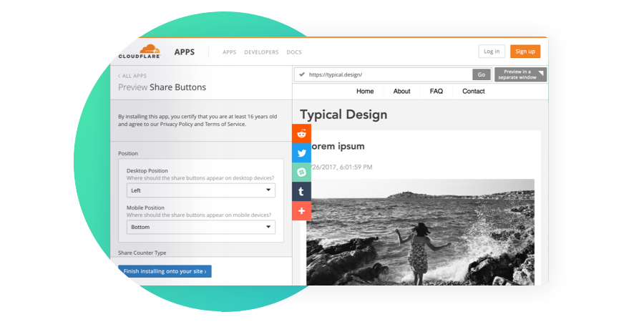Viewport: 644px width, 322px height.
Task: Open the About page in preview
Action: click(401, 92)
